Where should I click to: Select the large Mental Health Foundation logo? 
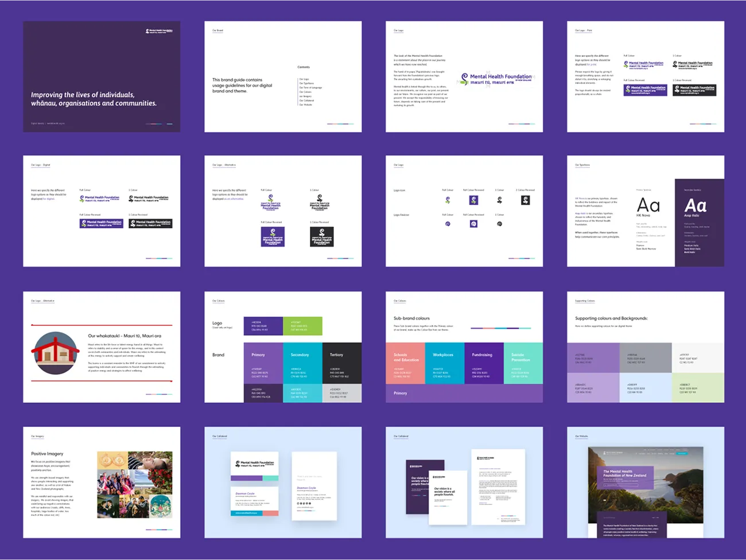(x=497, y=79)
